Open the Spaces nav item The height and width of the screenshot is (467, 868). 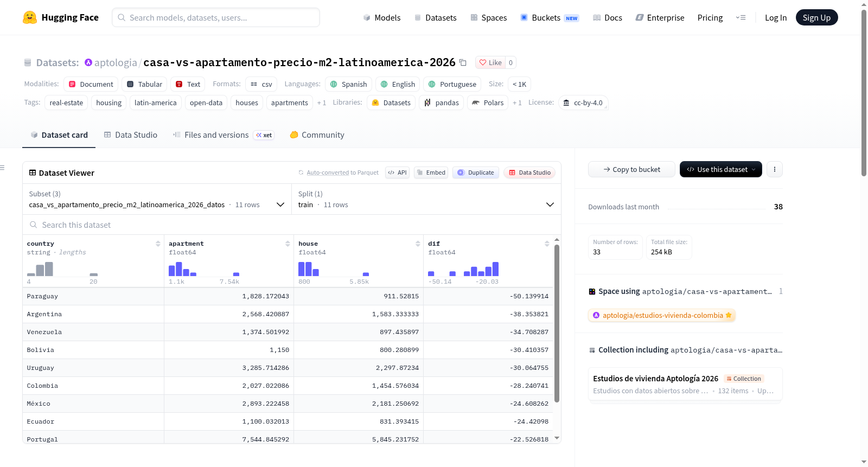click(489, 17)
